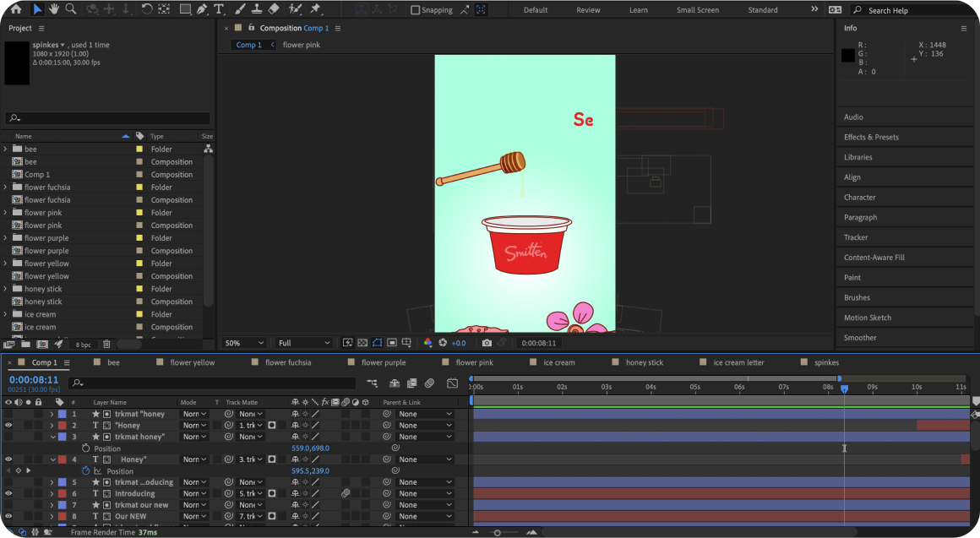Click the Reset Exposure aperture icon

click(443, 343)
